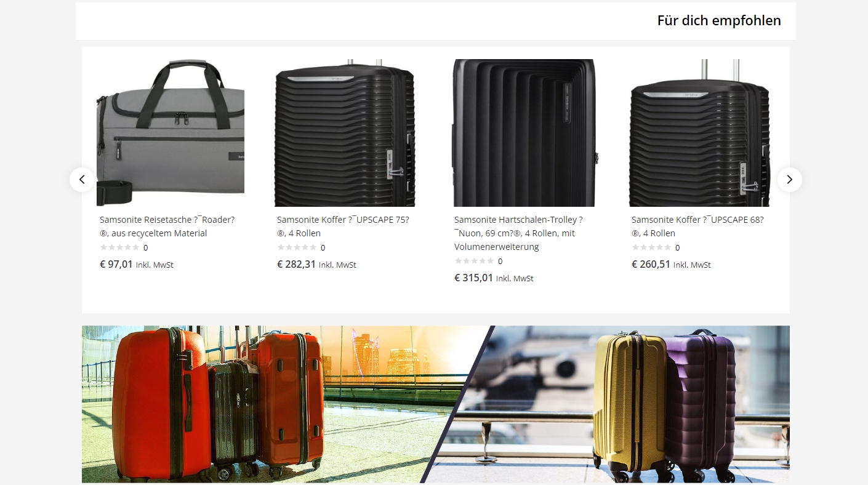Image resolution: width=868 pixels, height=485 pixels.
Task: Open the UPSCAPE 75 suitcase image
Action: click(348, 133)
